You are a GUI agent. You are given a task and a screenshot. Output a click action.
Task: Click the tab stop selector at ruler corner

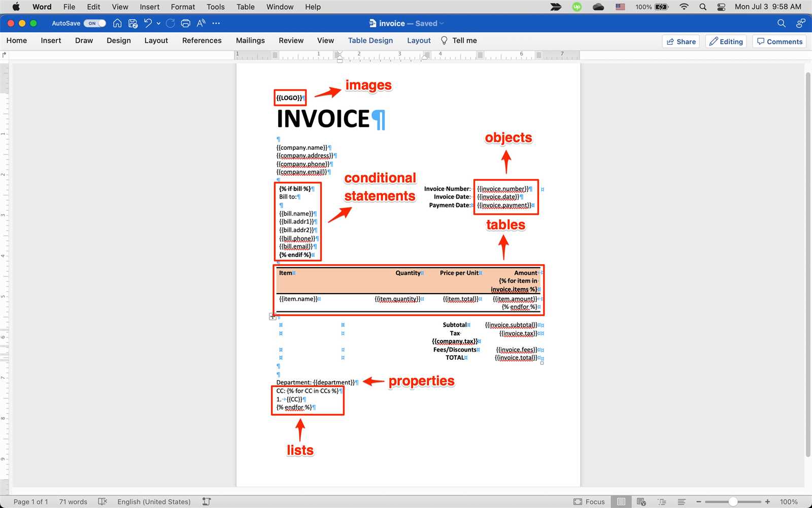(5, 54)
